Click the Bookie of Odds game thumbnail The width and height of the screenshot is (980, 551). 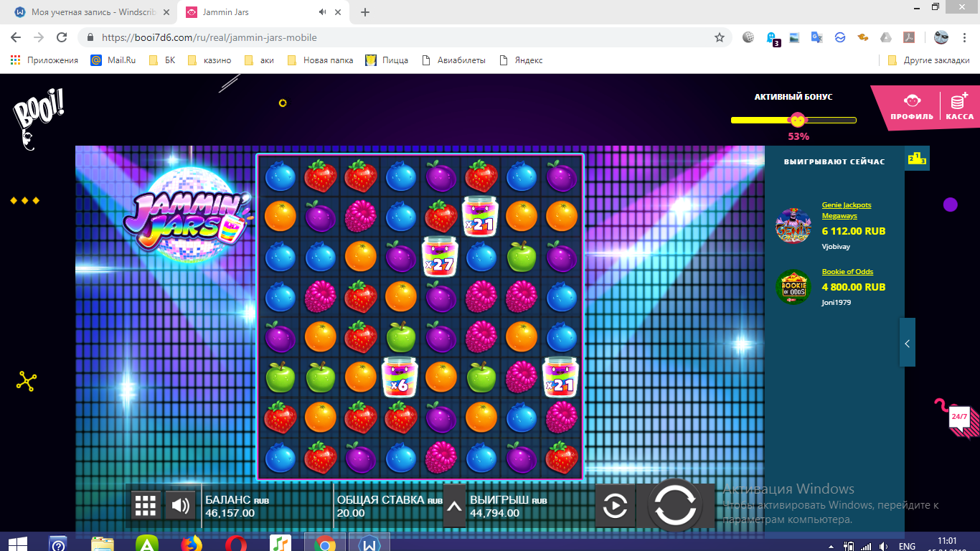tap(793, 287)
